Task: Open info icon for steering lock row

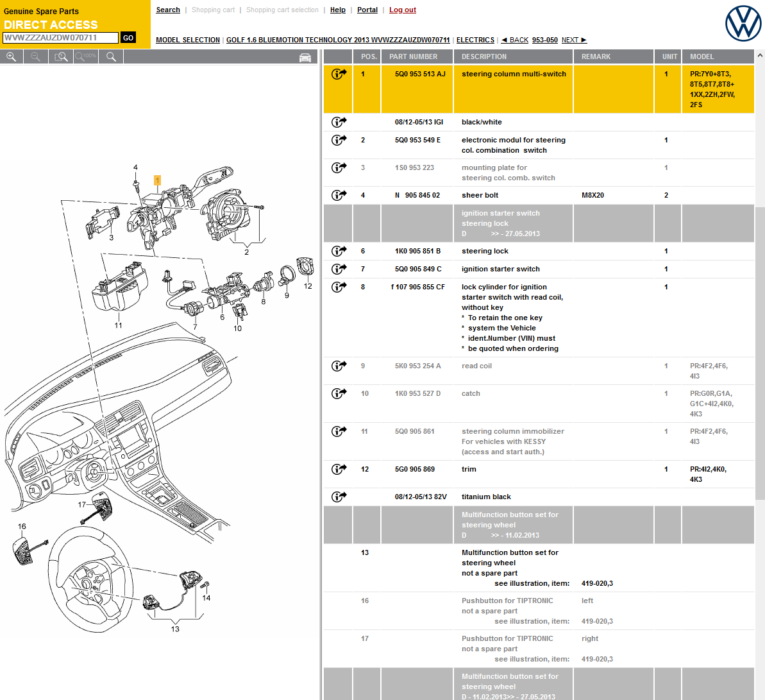Action: point(339,251)
